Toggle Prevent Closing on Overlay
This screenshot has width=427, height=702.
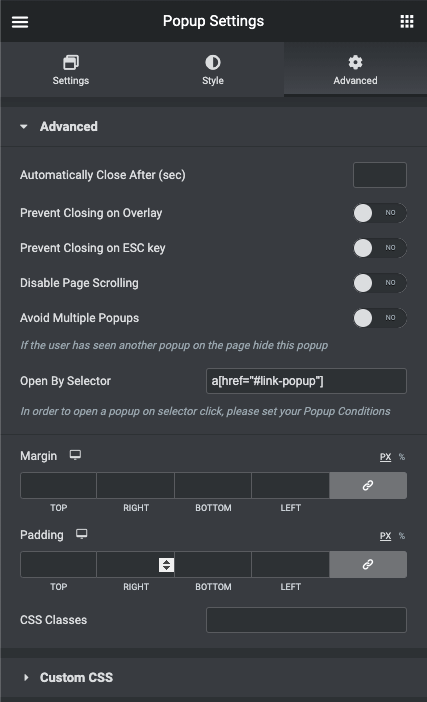click(x=380, y=213)
